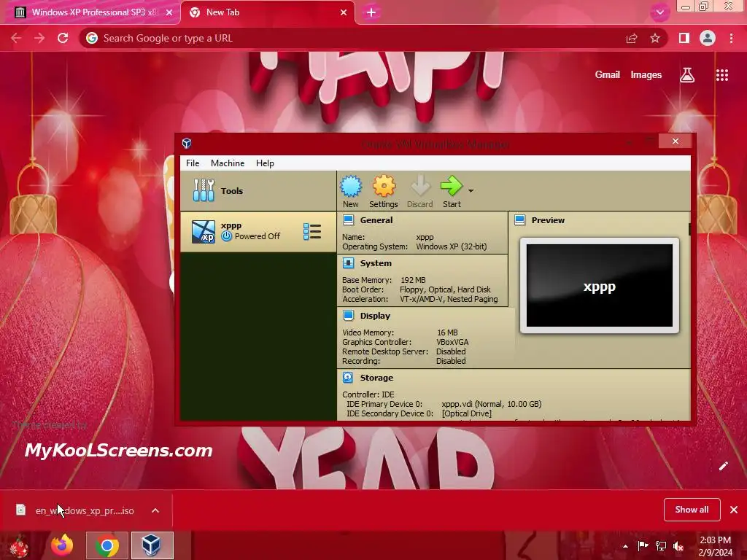Open a new browser tab with plus
Screen dimensions: 747x560
click(371, 12)
